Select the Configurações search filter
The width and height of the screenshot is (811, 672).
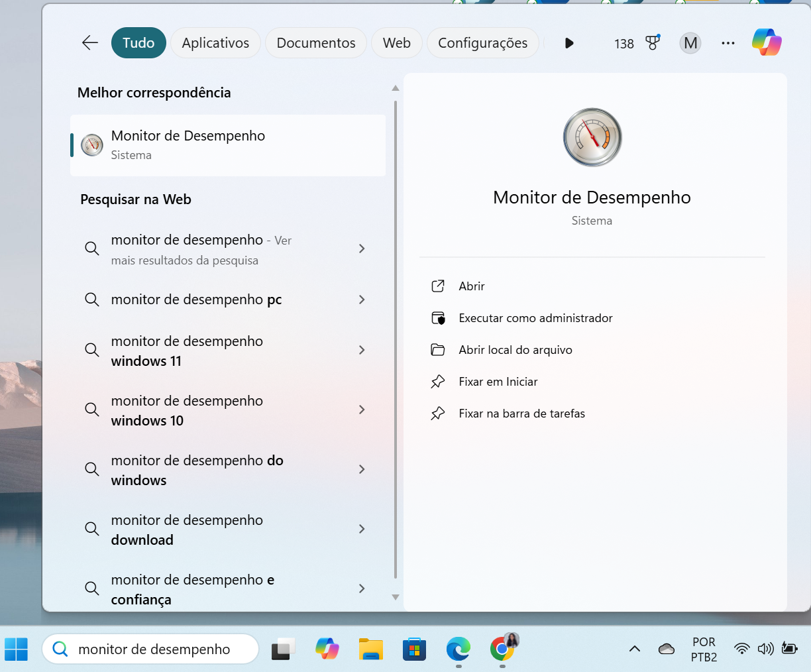point(482,42)
